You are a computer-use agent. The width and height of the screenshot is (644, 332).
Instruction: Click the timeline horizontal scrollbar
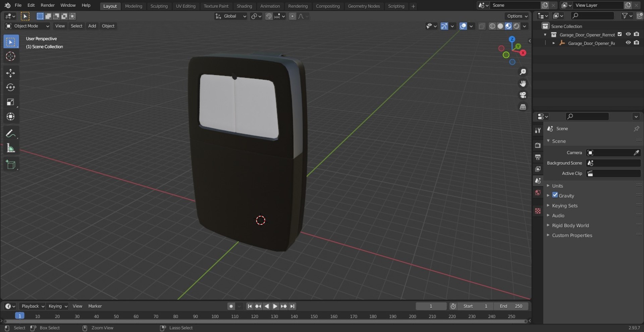[265, 321]
